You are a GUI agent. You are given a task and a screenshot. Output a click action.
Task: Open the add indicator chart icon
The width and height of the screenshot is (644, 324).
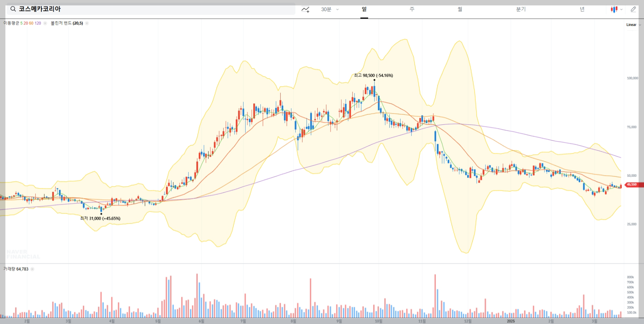pyautogui.click(x=305, y=9)
